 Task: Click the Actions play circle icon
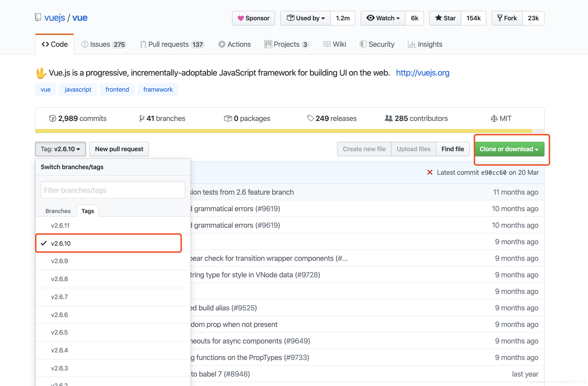[x=222, y=44]
